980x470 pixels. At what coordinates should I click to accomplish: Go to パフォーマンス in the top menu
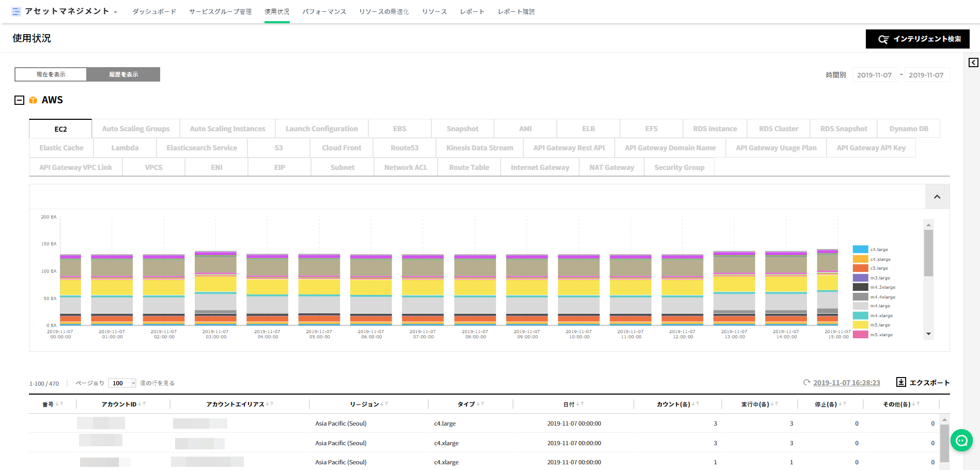324,11
